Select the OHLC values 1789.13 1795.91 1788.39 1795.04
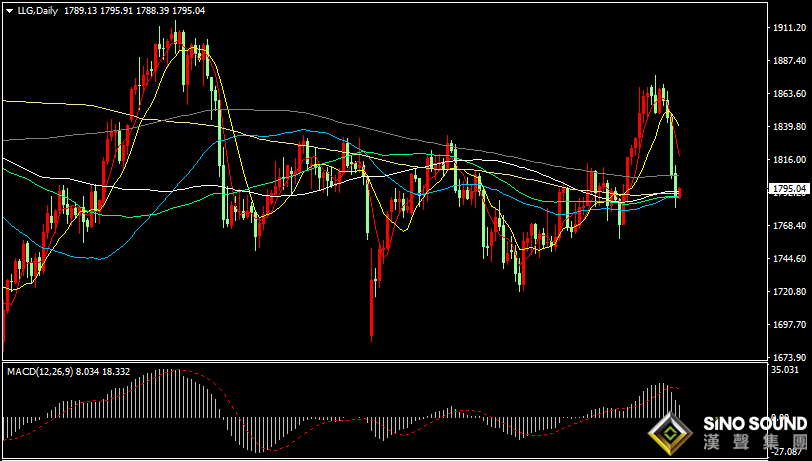The image size is (812, 461). [135, 11]
